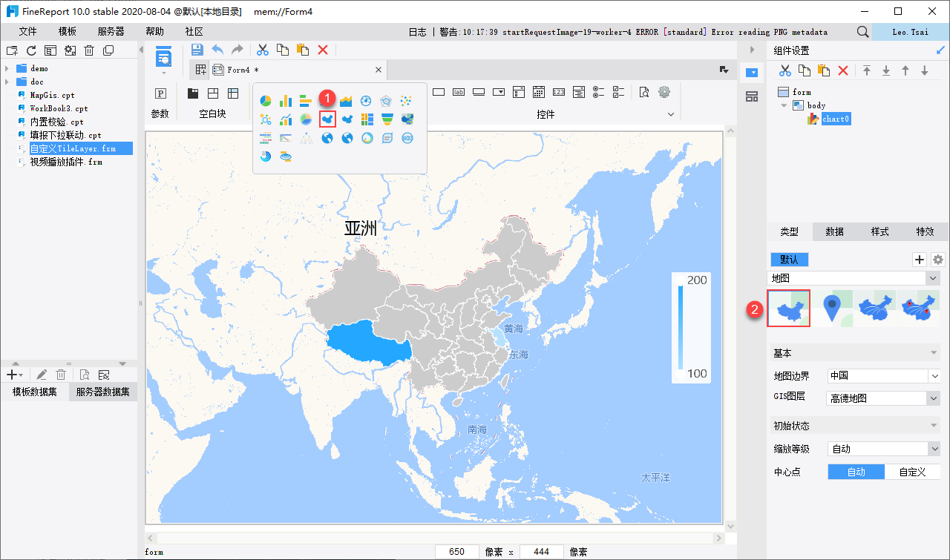Collapse the 基本 section

tap(934, 354)
